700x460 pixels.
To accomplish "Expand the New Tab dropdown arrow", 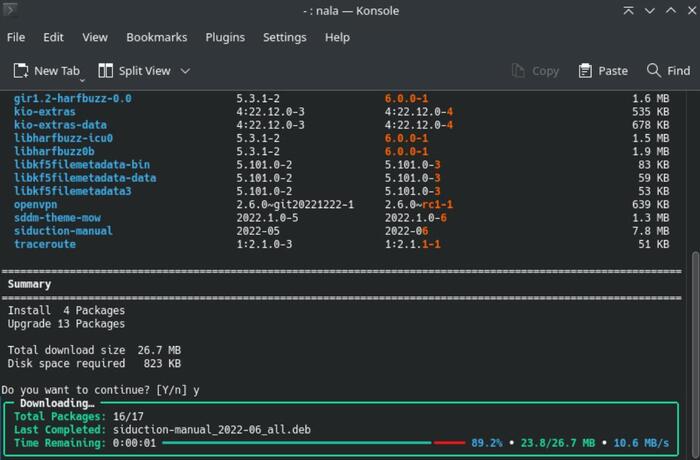I will 84,78.
